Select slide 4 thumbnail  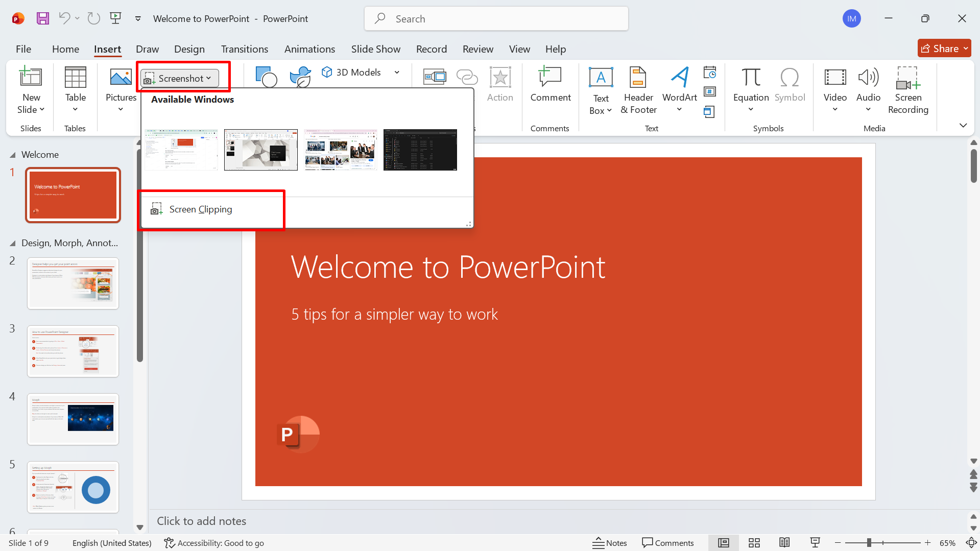(x=73, y=419)
